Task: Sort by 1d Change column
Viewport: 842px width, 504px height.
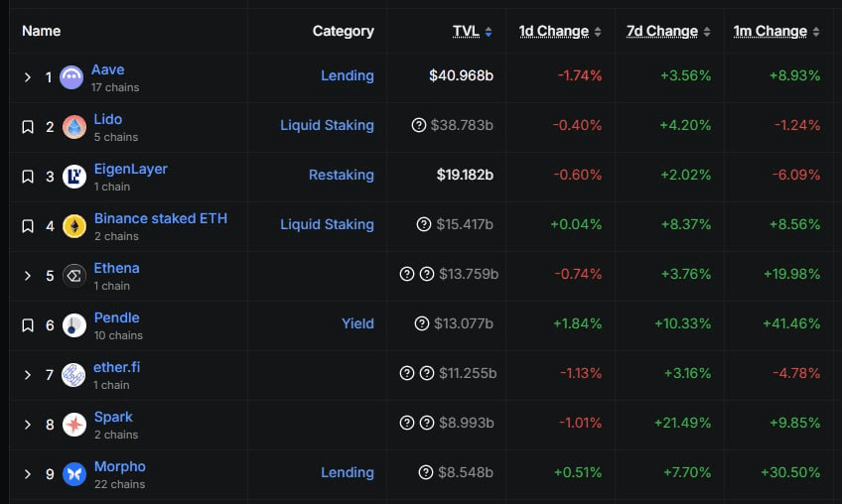Action: pos(560,32)
